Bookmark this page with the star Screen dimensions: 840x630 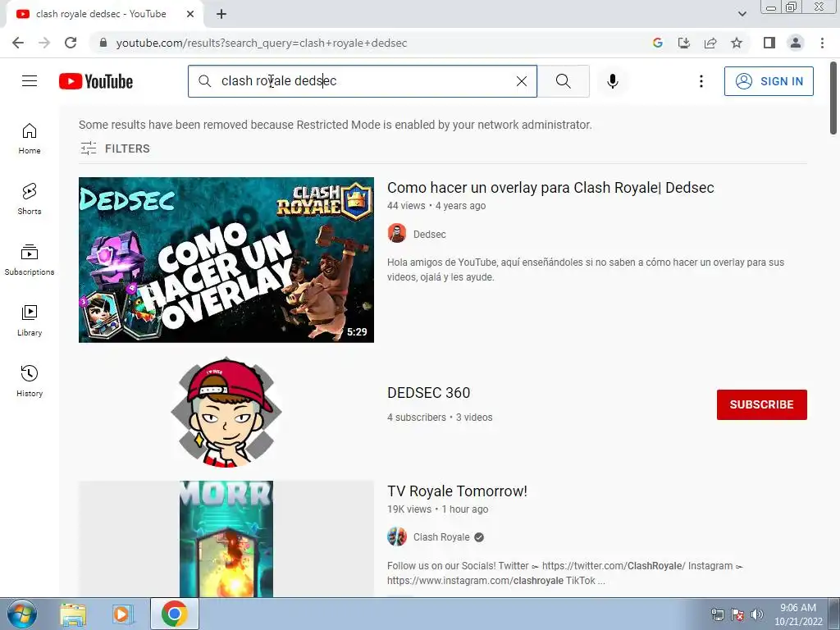[x=737, y=43]
